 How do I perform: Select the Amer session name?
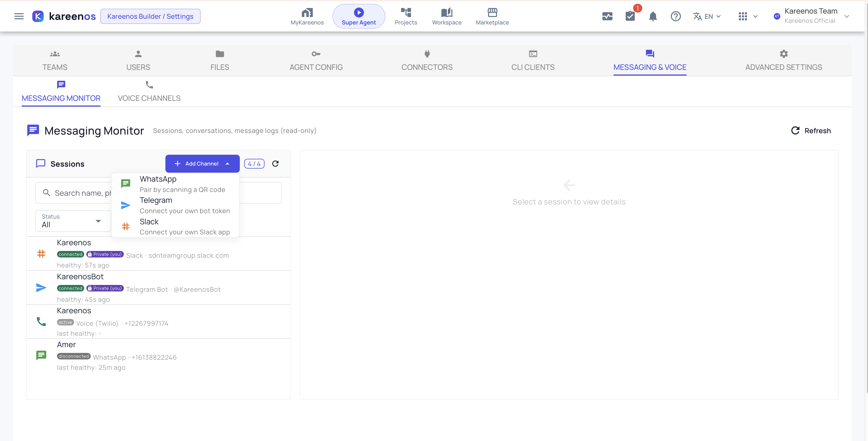coord(66,344)
